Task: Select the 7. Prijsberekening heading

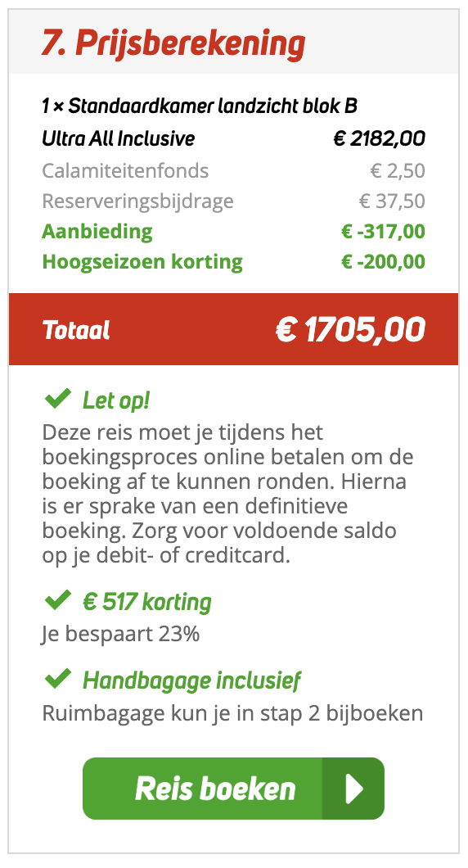Action: (x=173, y=43)
